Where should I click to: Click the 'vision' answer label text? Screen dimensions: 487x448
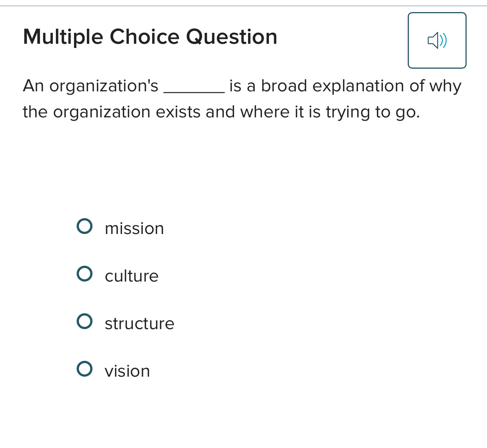(127, 371)
